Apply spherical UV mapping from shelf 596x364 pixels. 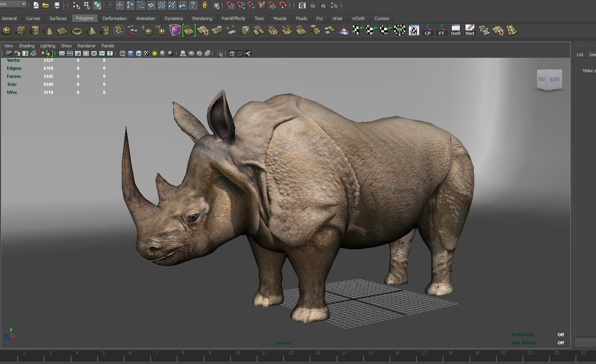click(x=386, y=31)
